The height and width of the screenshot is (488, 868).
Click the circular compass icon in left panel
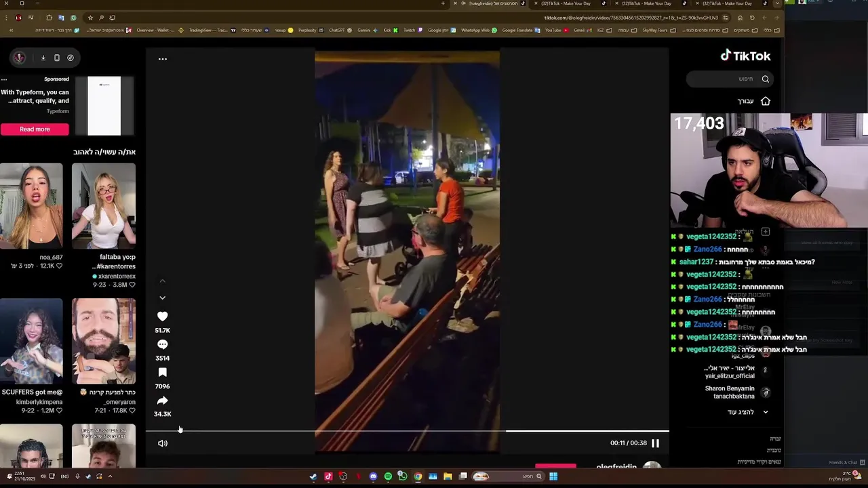click(71, 58)
